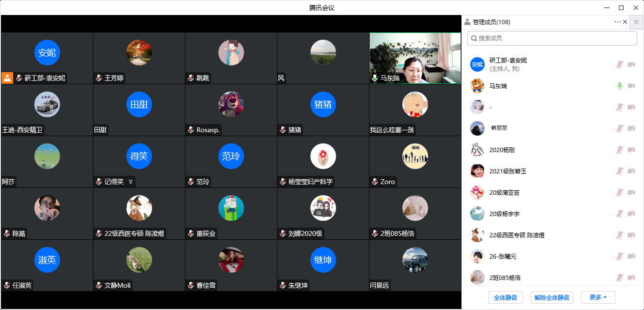Image resolution: width=644 pixels, height=310 pixels.
Task: Click muted mic icon on 王芳婷 tile
Action: 99,78
